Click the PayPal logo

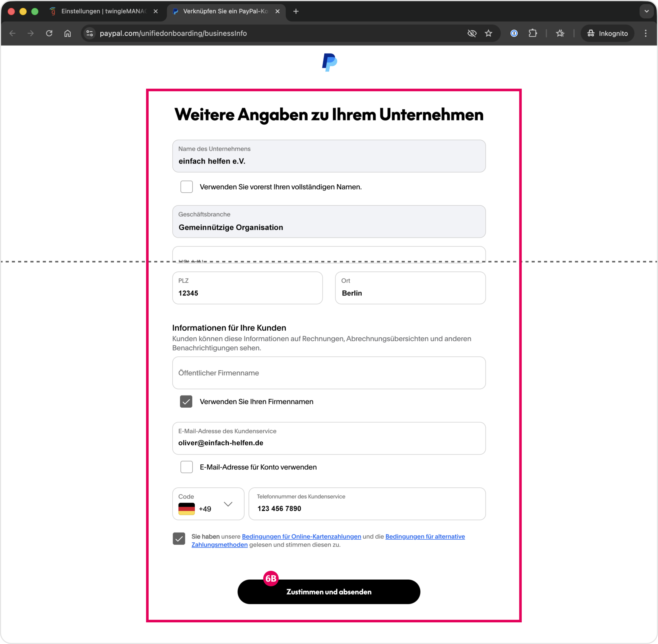click(329, 62)
